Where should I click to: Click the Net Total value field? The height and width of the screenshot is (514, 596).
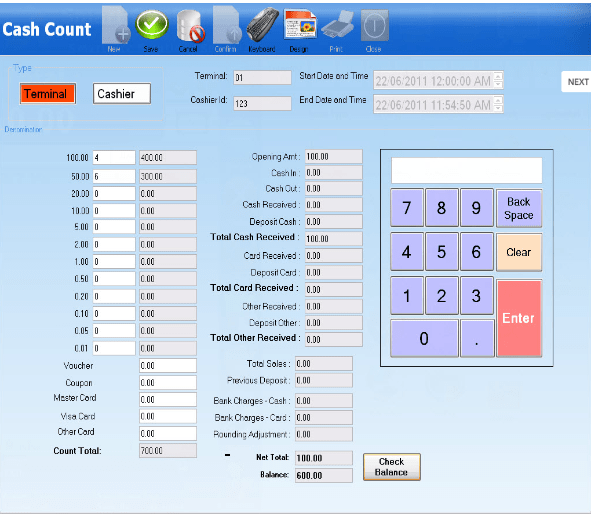coord(324,458)
